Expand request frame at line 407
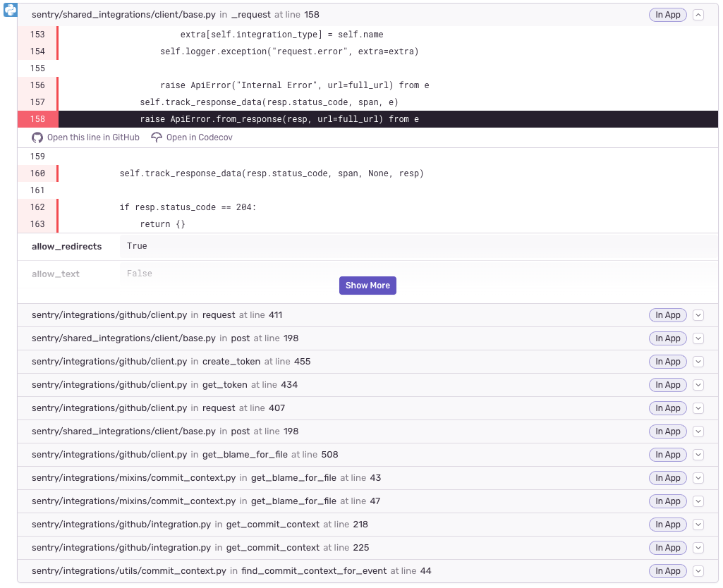The image size is (723, 588). pos(698,408)
